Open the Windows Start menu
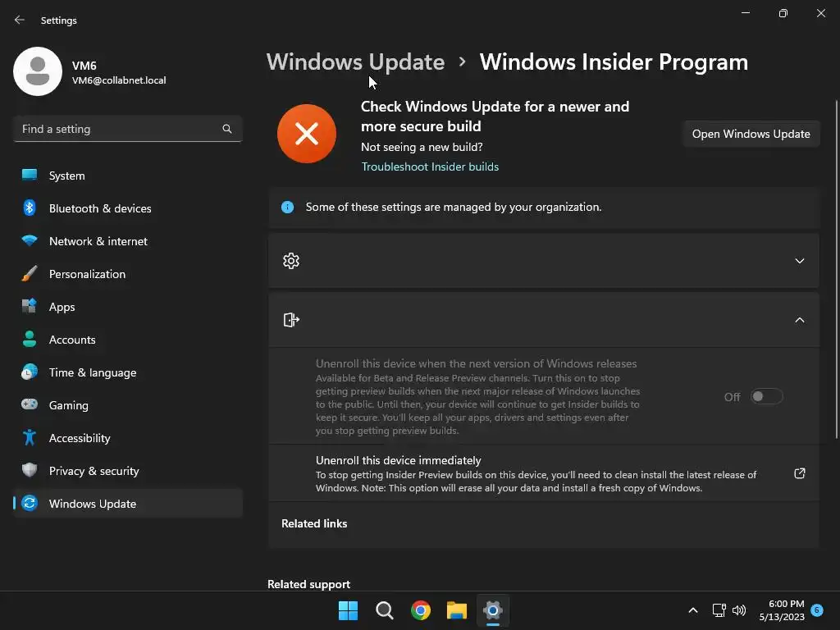Screen dimensions: 840x630 pyautogui.click(x=348, y=610)
